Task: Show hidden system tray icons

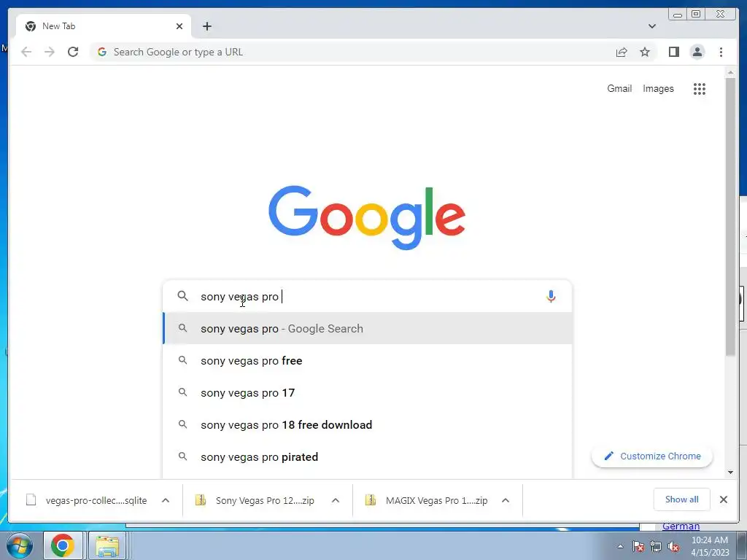Action: [x=620, y=546]
